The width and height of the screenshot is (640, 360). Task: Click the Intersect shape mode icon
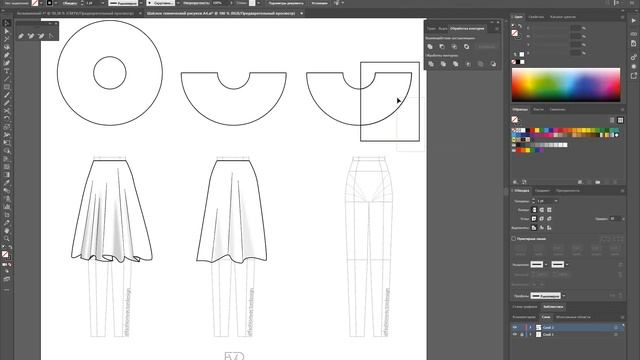pos(454,47)
